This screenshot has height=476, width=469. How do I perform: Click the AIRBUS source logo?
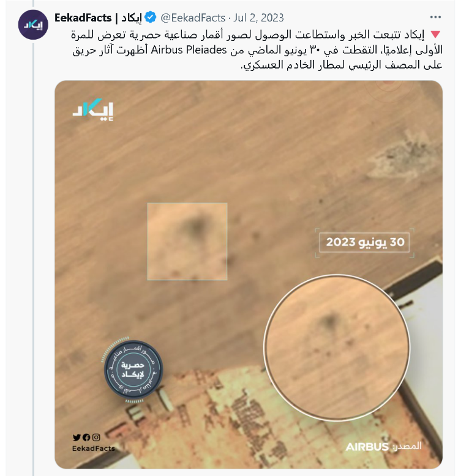pos(367,447)
